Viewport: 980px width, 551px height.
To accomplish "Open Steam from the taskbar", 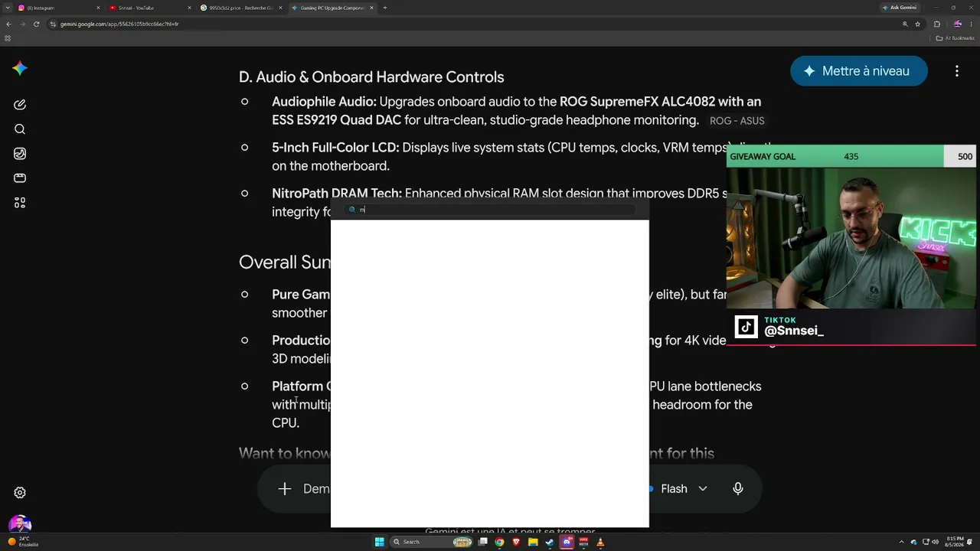I will 550,542.
